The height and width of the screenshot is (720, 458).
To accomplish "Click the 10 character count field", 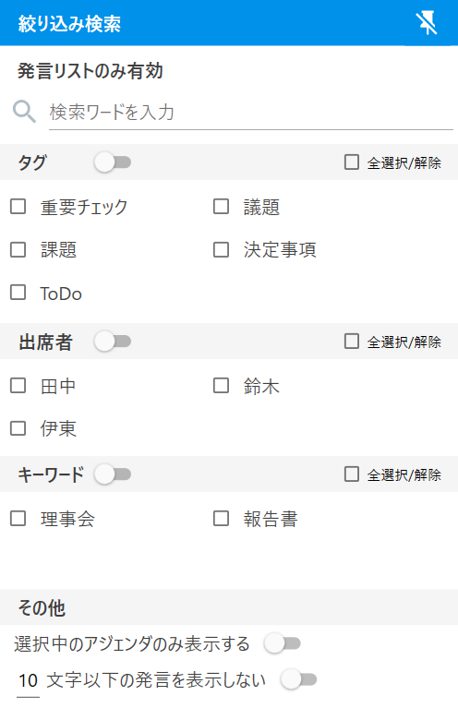I will (28, 681).
